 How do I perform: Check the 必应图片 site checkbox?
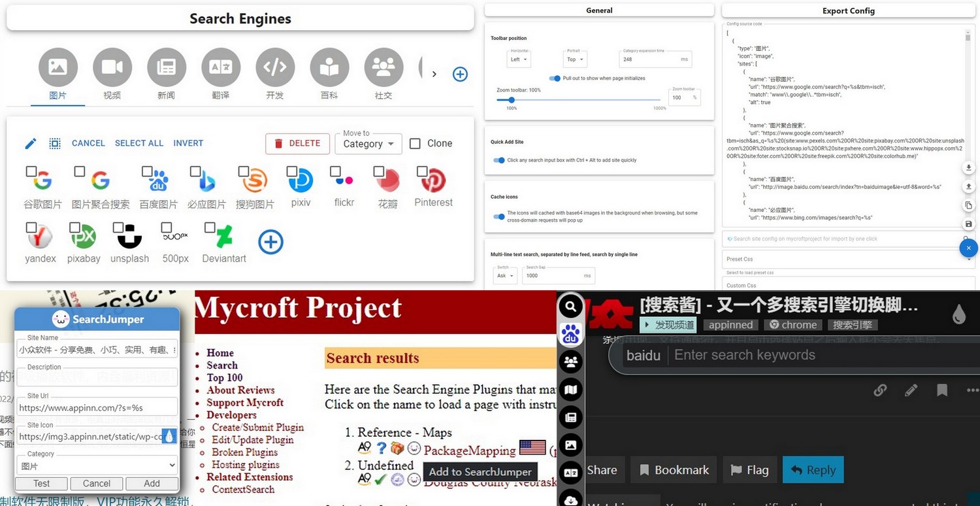coord(195,171)
